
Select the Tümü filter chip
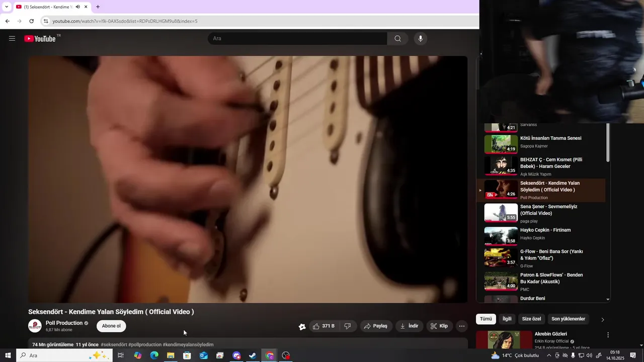[486, 319]
